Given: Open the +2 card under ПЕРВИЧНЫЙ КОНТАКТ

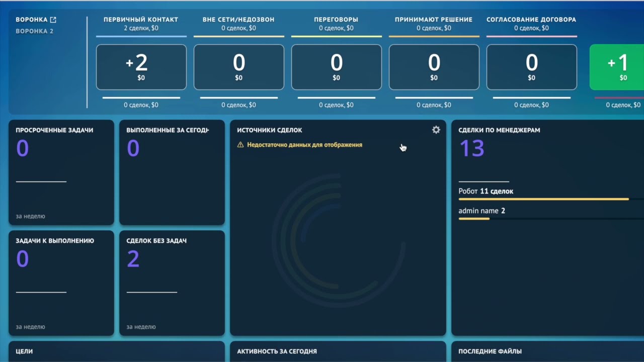Looking at the screenshot, I should pos(141,67).
